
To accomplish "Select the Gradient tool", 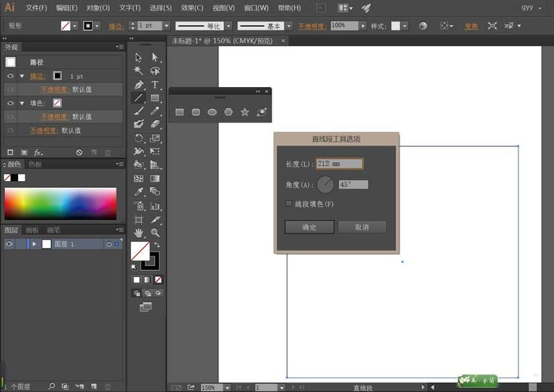I will tap(155, 178).
